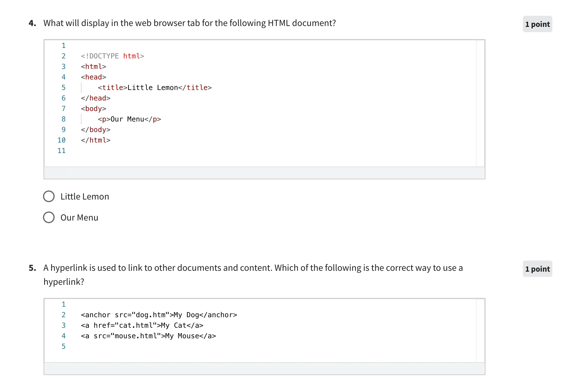Click the closing </html> tag line
This screenshot has width=581, height=392.
[96, 140]
